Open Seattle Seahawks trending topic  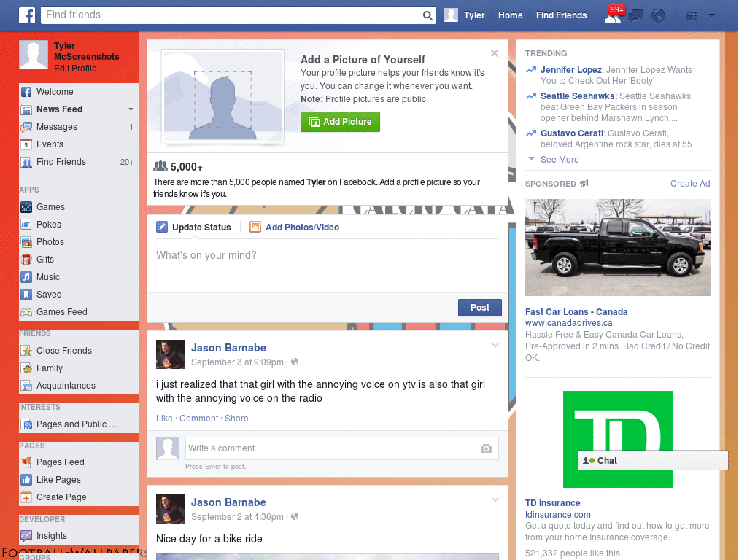[578, 96]
